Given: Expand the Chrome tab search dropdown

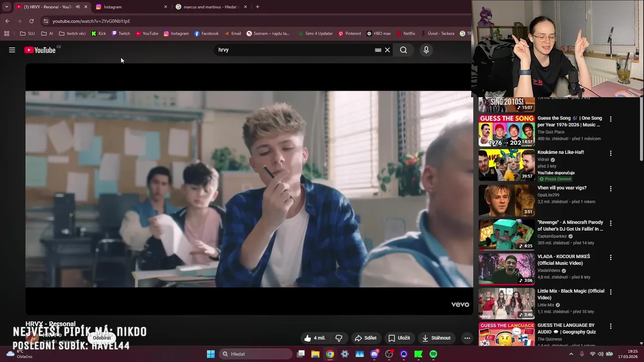Looking at the screenshot, I should pos(7,7).
